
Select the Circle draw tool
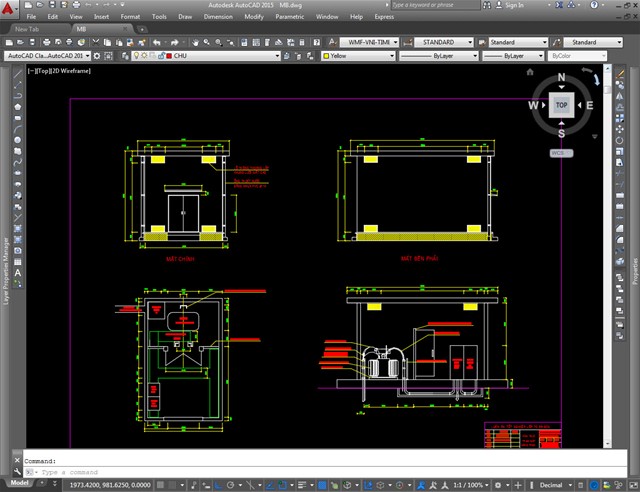click(18, 140)
